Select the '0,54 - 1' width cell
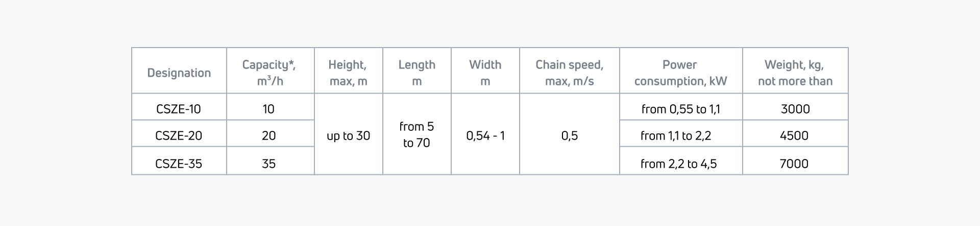This screenshot has width=980, height=226. [x=485, y=135]
